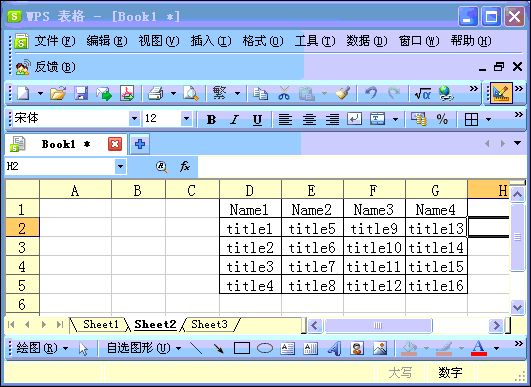Screen dimensions: 531x387
Task: Create a new blank workbook icon
Action: coord(23,93)
